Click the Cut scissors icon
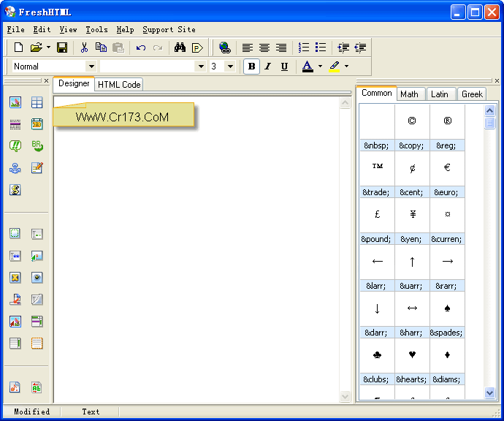The height and width of the screenshot is (421, 504). [x=84, y=48]
